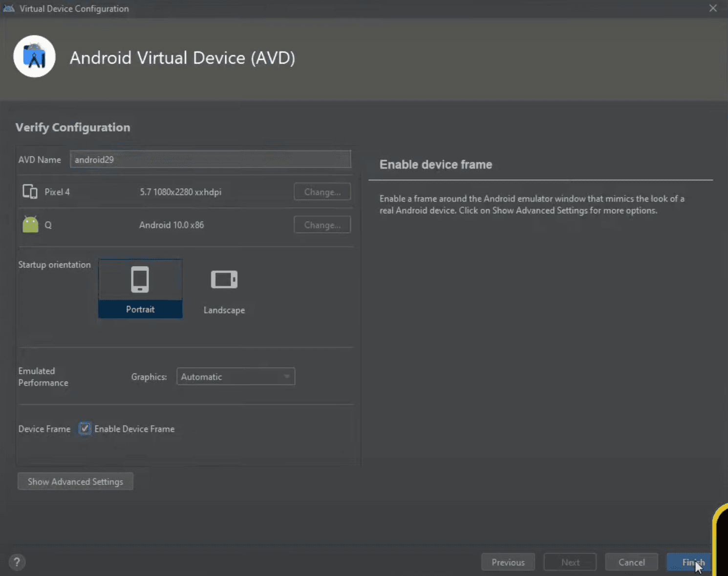728x576 pixels.
Task: Click the Previous button
Action: pos(508,562)
